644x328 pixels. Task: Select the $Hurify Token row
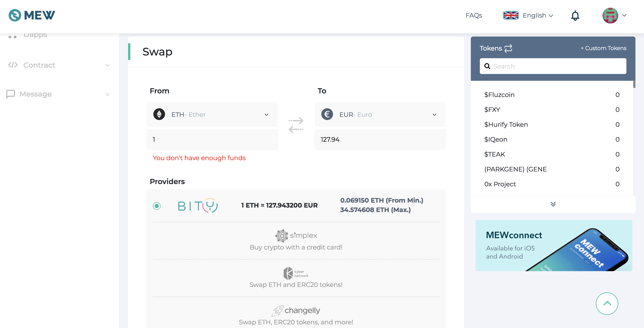coord(552,124)
